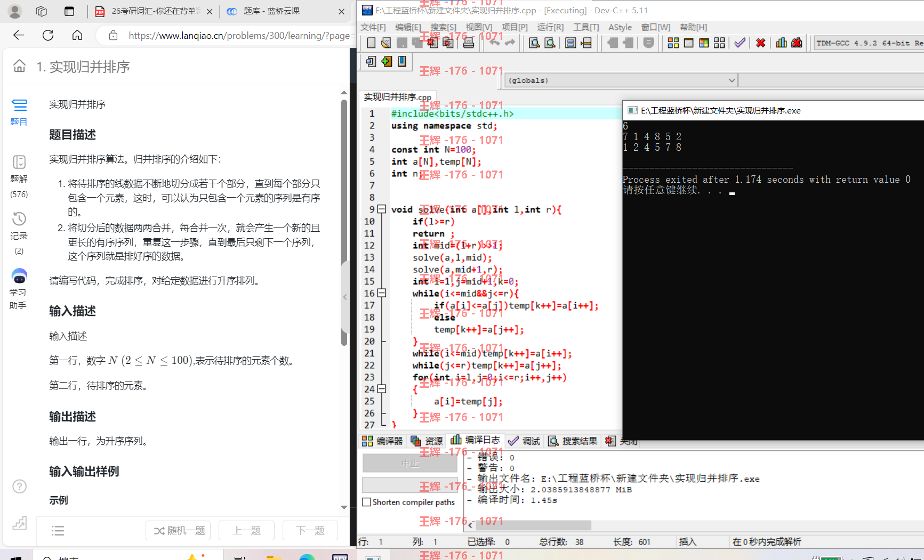This screenshot has height=560, width=924.
Task: Click the 上一题 button
Action: (246, 531)
